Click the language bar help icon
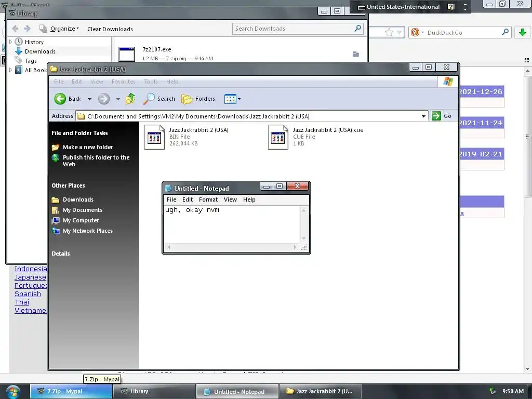 pos(450,7)
